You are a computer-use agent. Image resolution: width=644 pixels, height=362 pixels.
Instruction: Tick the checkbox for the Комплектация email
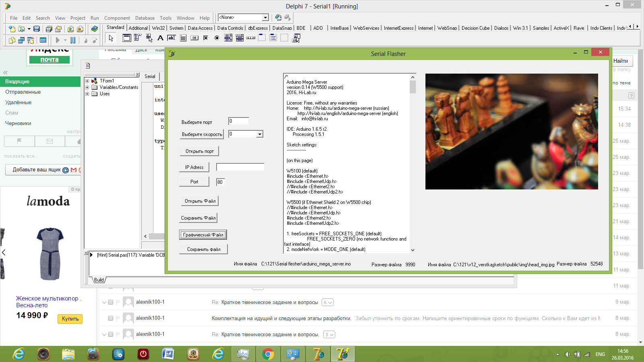click(111, 318)
